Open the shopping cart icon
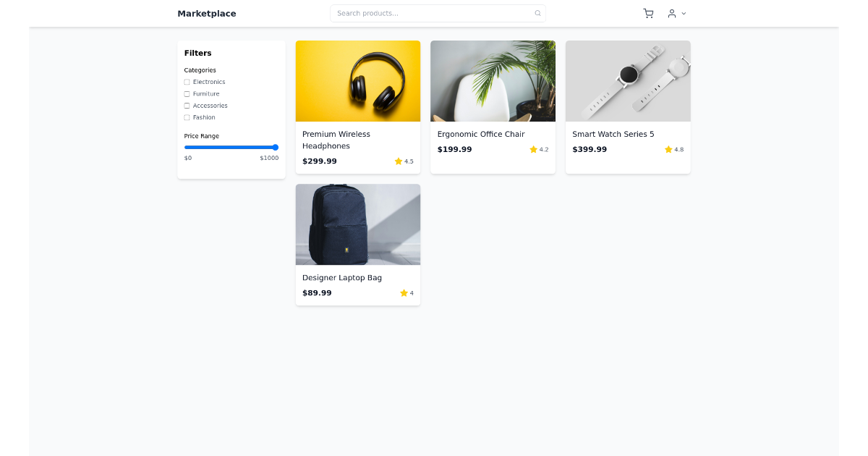868x456 pixels. (x=648, y=13)
